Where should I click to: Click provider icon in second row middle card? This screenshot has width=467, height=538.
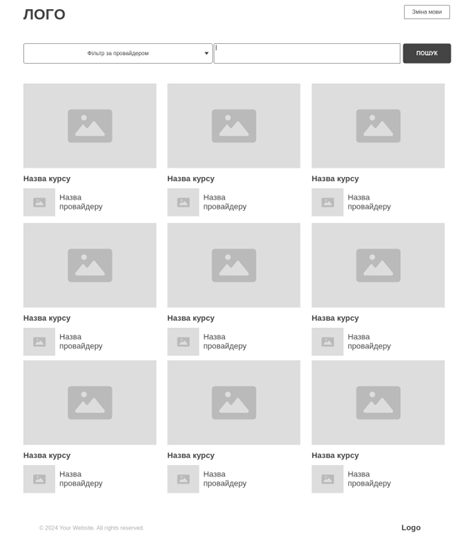pyautogui.click(x=183, y=341)
